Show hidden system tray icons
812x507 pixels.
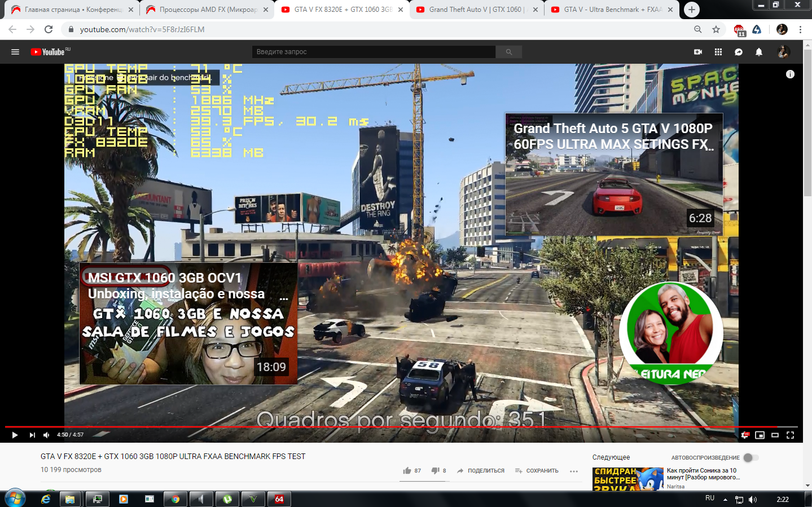(725, 500)
